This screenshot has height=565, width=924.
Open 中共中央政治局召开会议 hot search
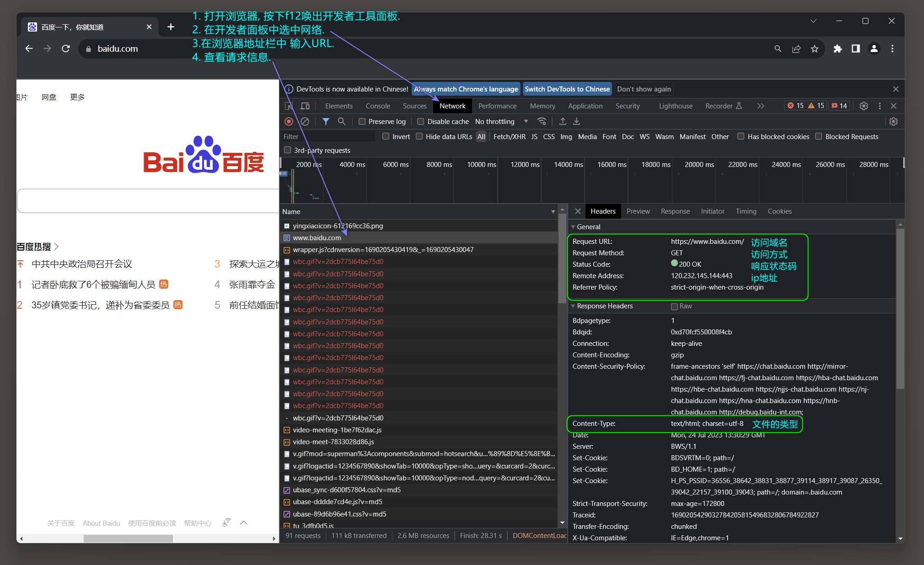(82, 264)
